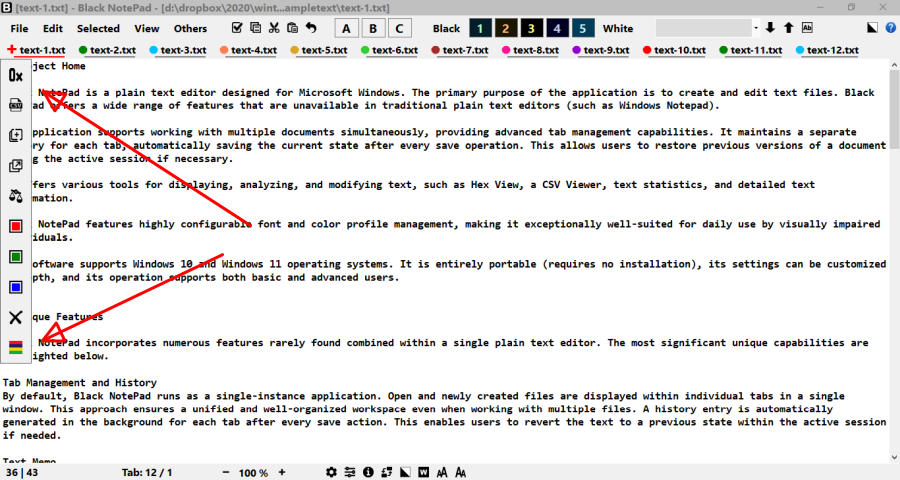The image size is (900, 480).
Task: Open the Hex View tool in sidebar
Action: [x=15, y=75]
